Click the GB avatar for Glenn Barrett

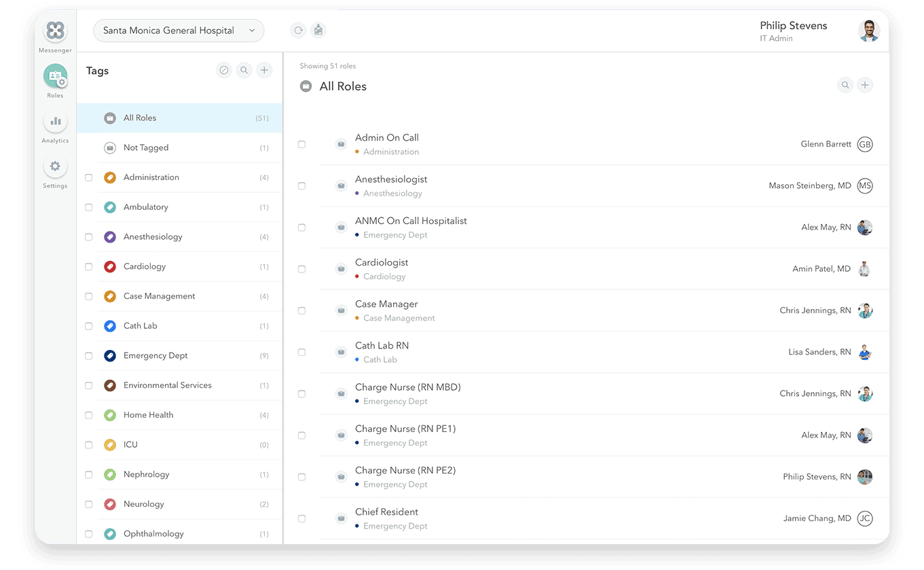[864, 144]
